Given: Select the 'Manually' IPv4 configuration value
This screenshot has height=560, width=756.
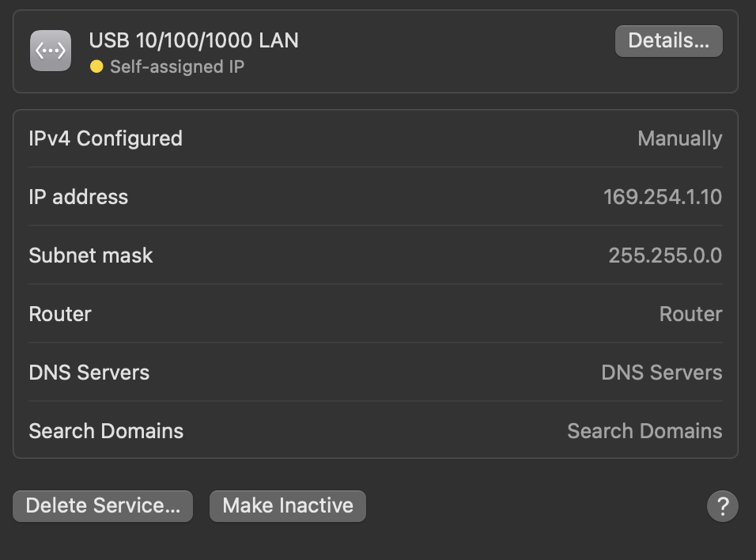Looking at the screenshot, I should point(679,138).
